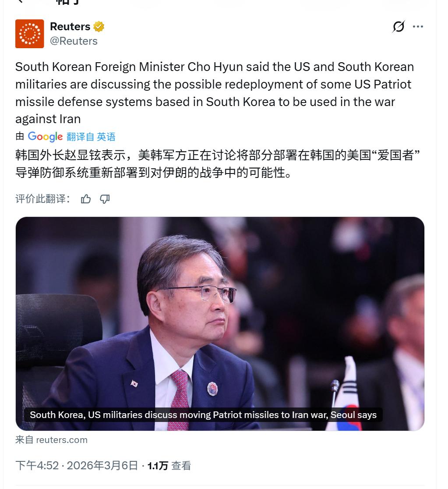
Task: Click the headline caption on image
Action: click(x=203, y=415)
